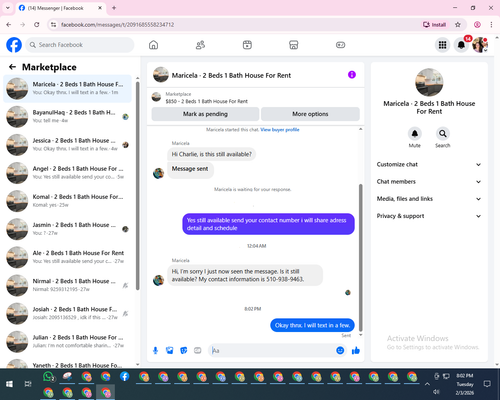Choose a sticker icon in composer
500x400 pixels.
[183, 350]
